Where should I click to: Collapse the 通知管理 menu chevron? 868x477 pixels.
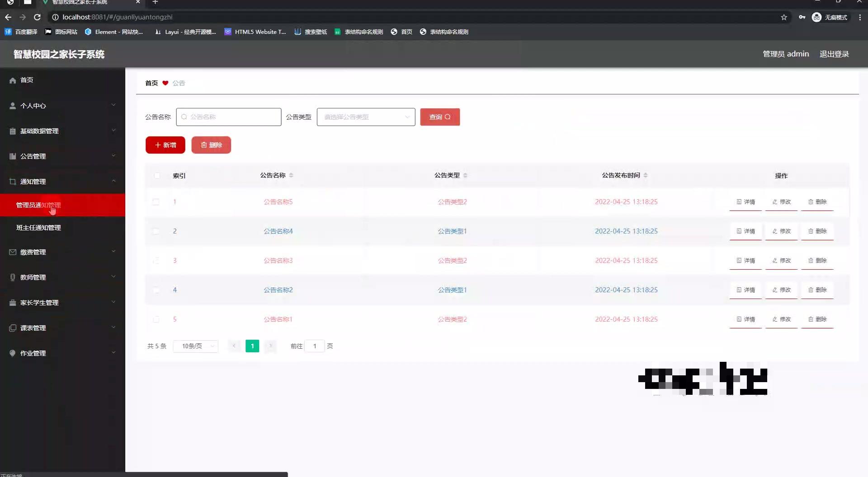coord(113,181)
